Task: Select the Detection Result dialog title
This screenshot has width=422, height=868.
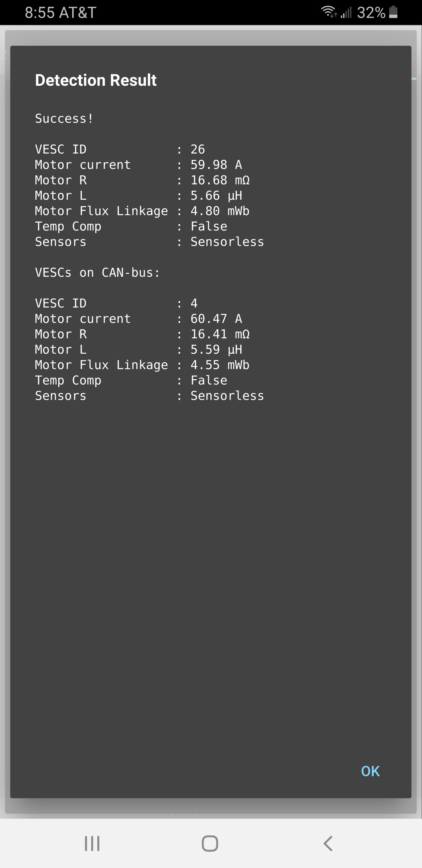Action: pyautogui.click(x=96, y=80)
